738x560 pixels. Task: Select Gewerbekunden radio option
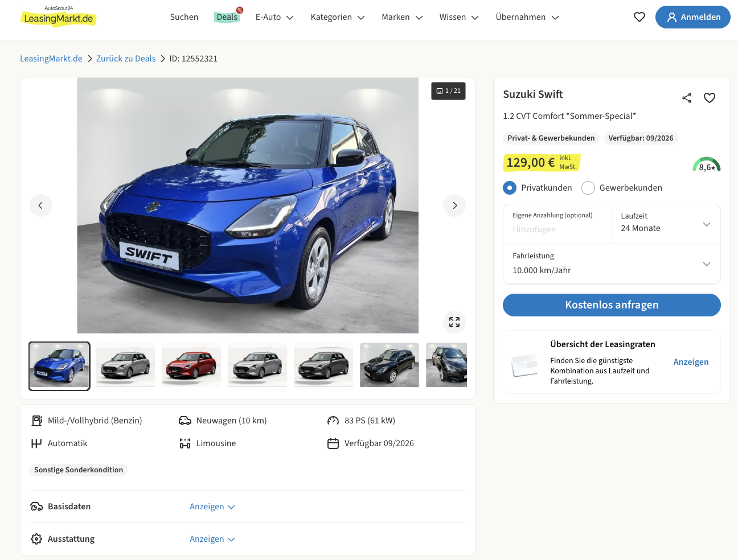click(588, 188)
